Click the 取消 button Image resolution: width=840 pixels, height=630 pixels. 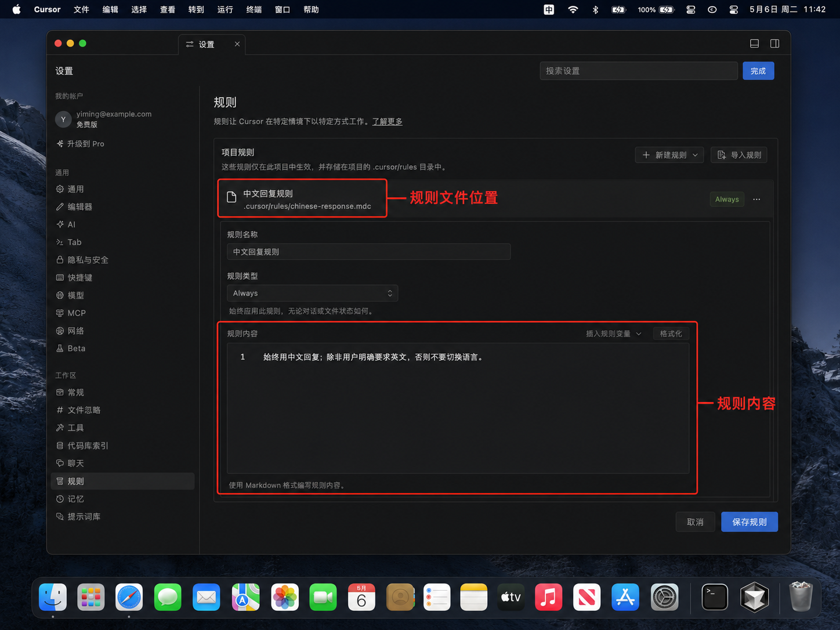pyautogui.click(x=695, y=522)
